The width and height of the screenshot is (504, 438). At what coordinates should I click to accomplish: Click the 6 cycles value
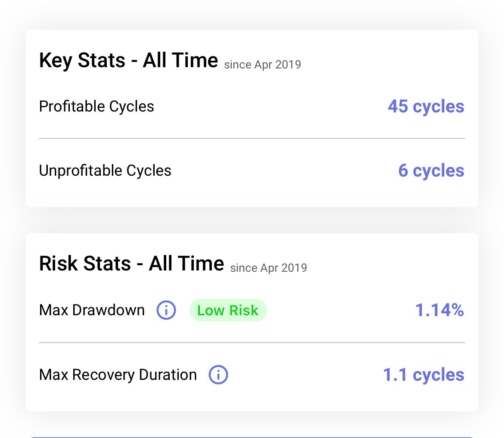pos(431,170)
